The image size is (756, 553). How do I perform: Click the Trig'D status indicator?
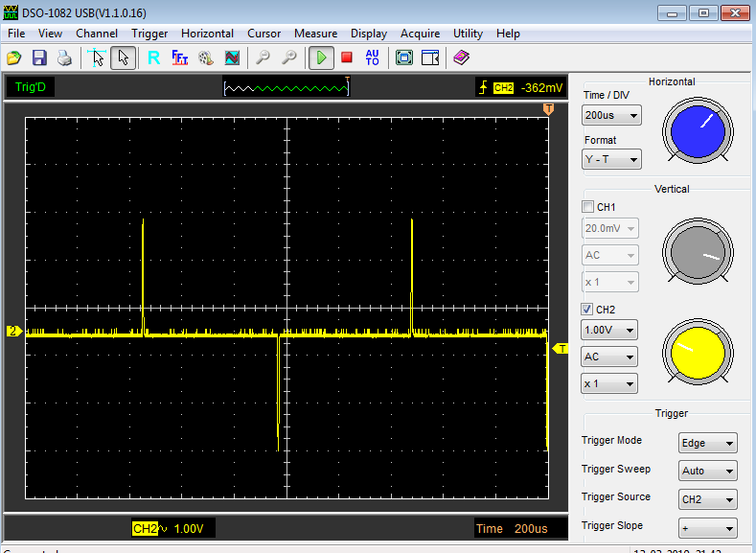pyautogui.click(x=30, y=87)
